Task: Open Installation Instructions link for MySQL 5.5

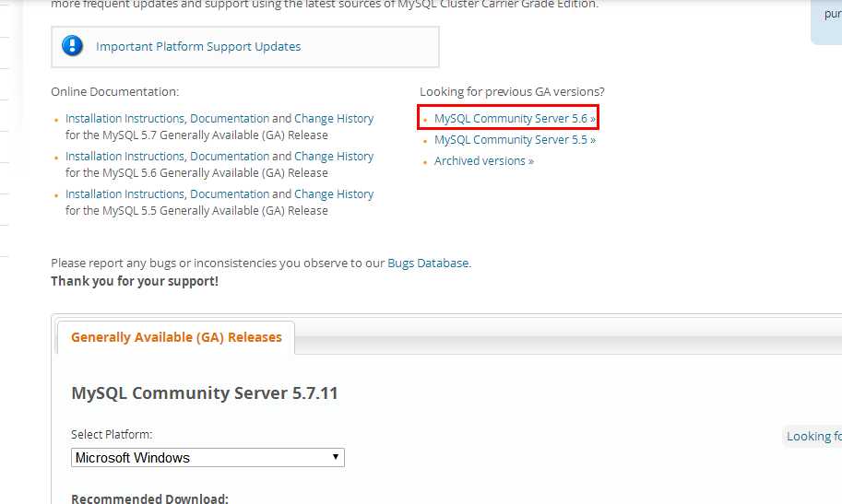Action: [125, 193]
